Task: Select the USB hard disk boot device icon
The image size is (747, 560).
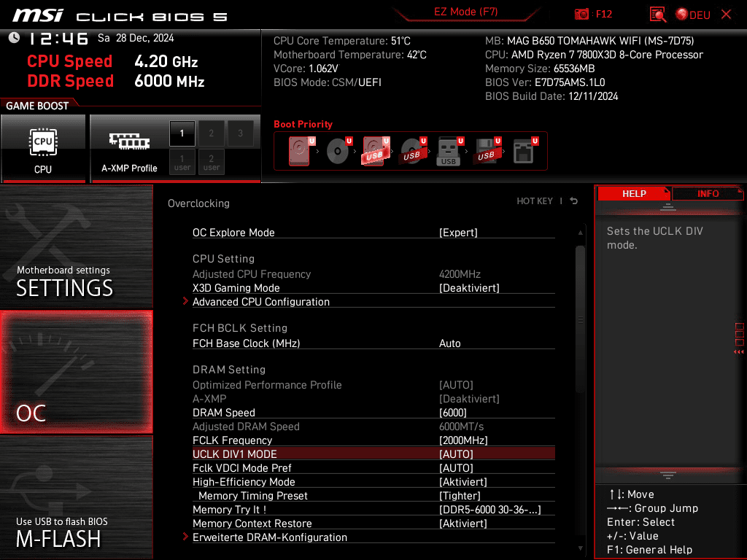Action: [376, 151]
